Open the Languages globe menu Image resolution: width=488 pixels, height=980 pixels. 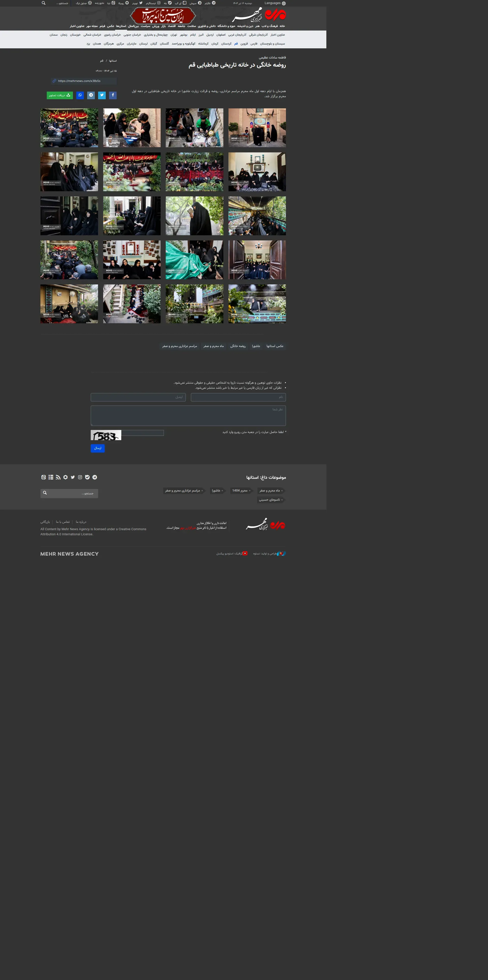pos(275,3)
